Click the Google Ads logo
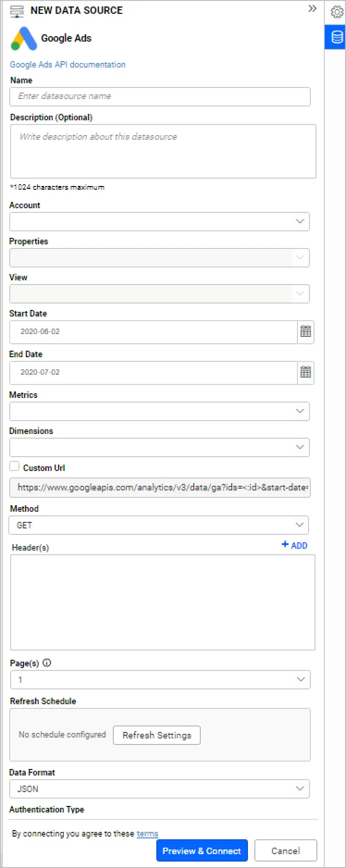This screenshot has height=868, width=346. pyautogui.click(x=24, y=39)
